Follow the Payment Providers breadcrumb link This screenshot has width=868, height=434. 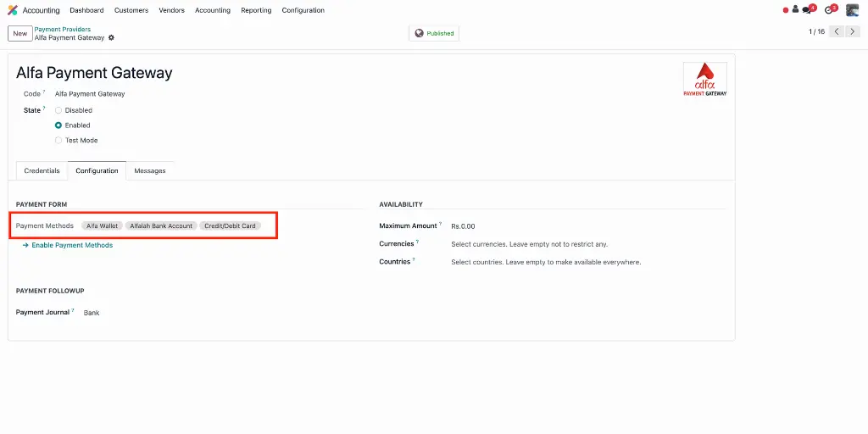click(63, 30)
